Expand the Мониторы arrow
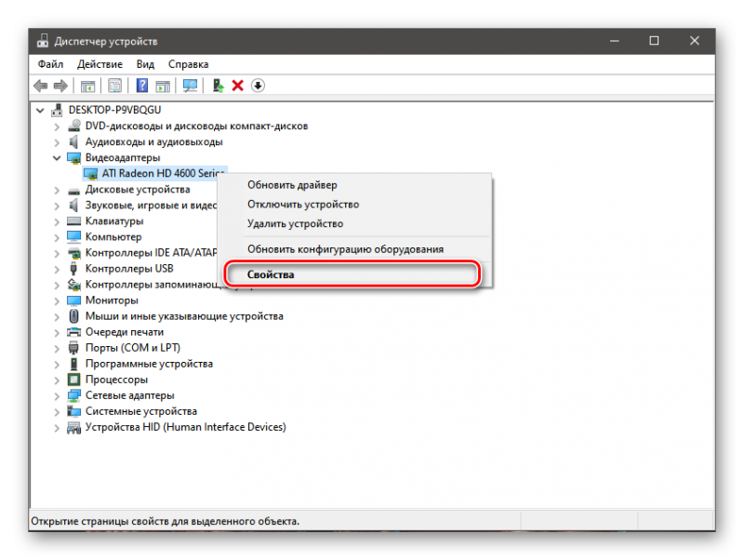This screenshot has height=560, width=744. [57, 300]
